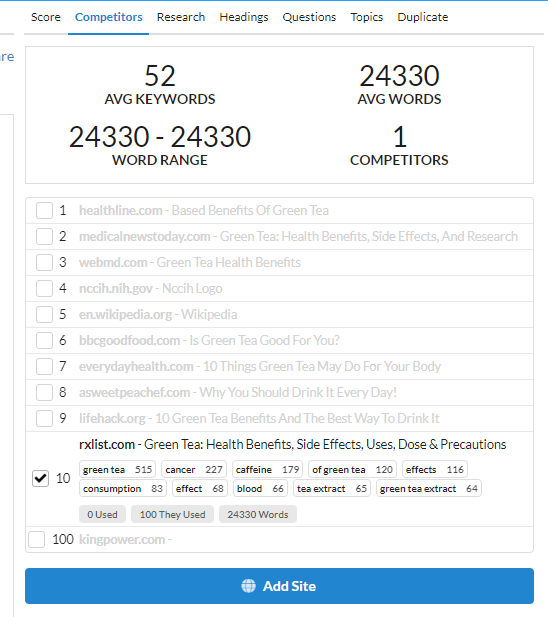This screenshot has width=548, height=617.
Task: Open the bbcgoodfood.com competitor entry
Action: (209, 340)
